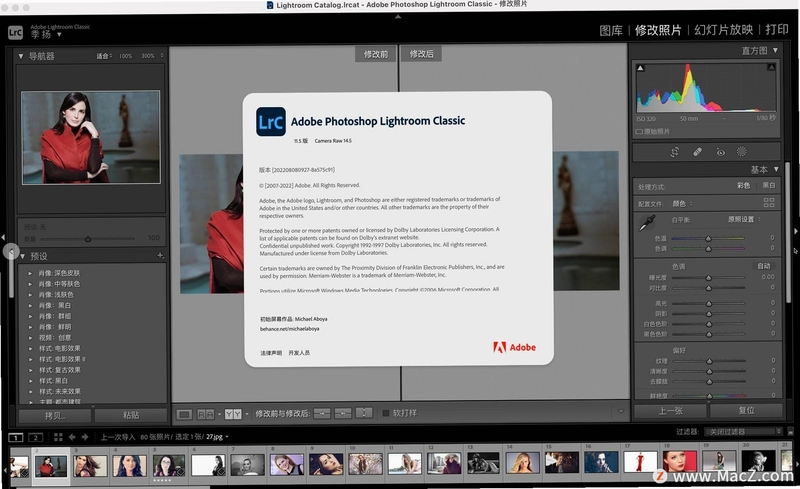Viewport: 800px width, 489px height.
Task: Switch to Loupe view in the toolbar
Action: [x=184, y=414]
